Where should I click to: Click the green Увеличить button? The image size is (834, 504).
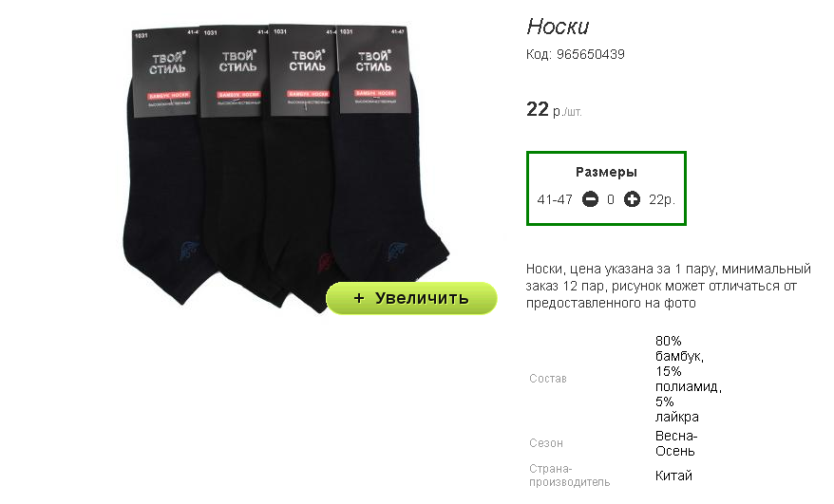point(411,298)
